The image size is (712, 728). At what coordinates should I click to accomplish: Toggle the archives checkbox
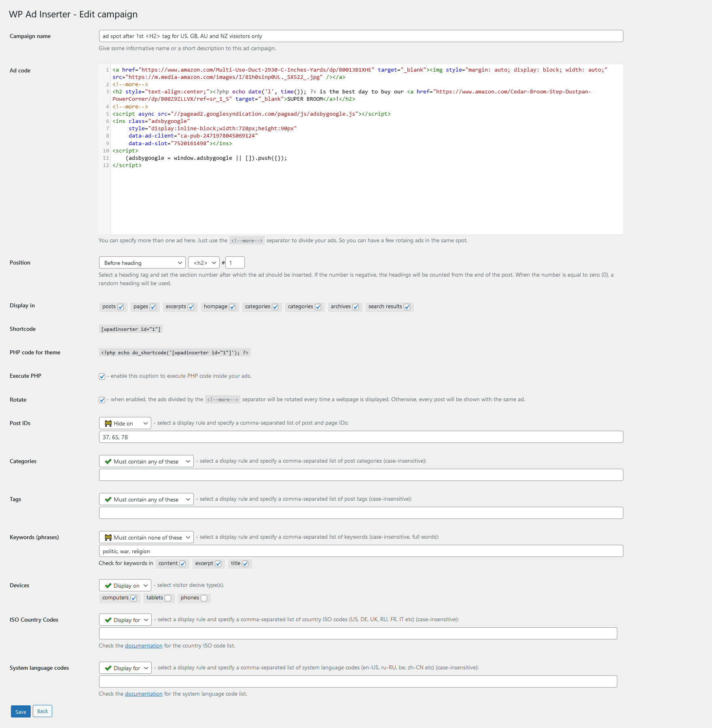coord(356,307)
